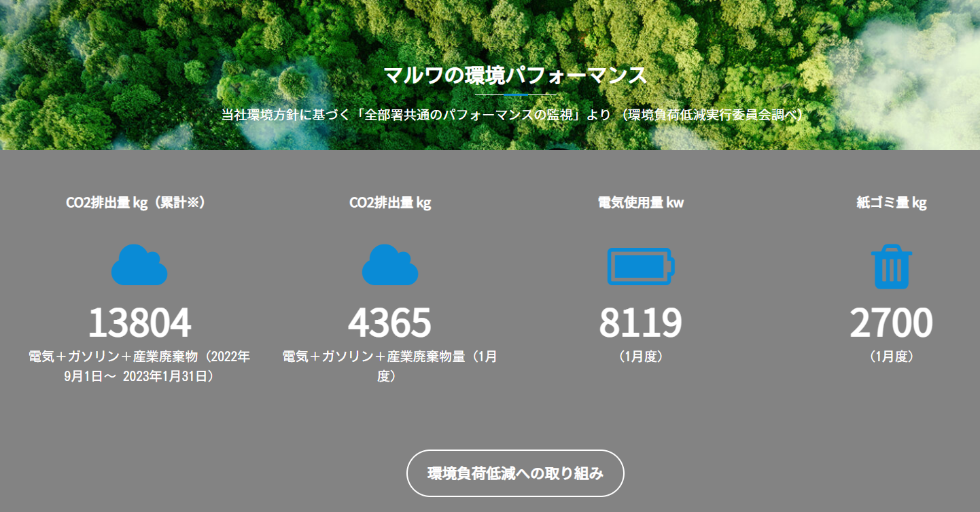The image size is (980, 512).
Task: Click the caption with 2022年9月1日～2023年1月31日
Action: tap(139, 366)
